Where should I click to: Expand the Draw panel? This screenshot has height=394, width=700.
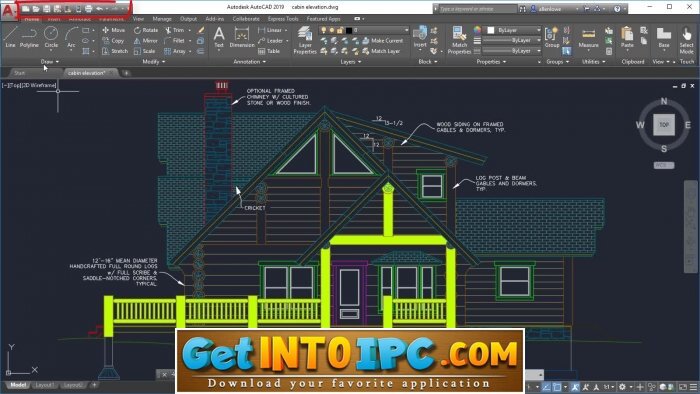coord(50,62)
